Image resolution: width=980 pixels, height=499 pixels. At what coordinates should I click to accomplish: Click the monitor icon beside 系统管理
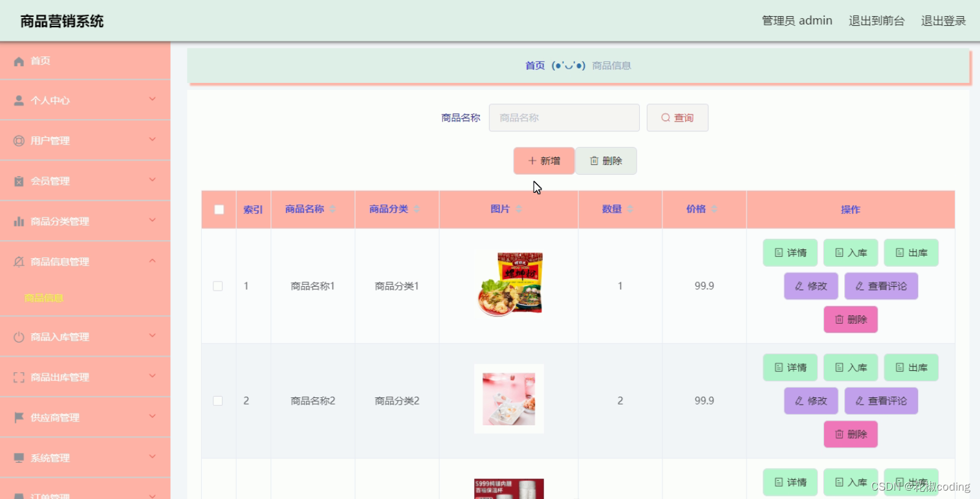[19, 457]
